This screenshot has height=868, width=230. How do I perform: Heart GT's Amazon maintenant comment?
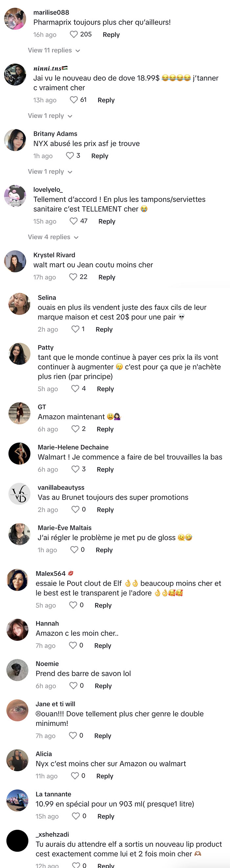tap(76, 429)
